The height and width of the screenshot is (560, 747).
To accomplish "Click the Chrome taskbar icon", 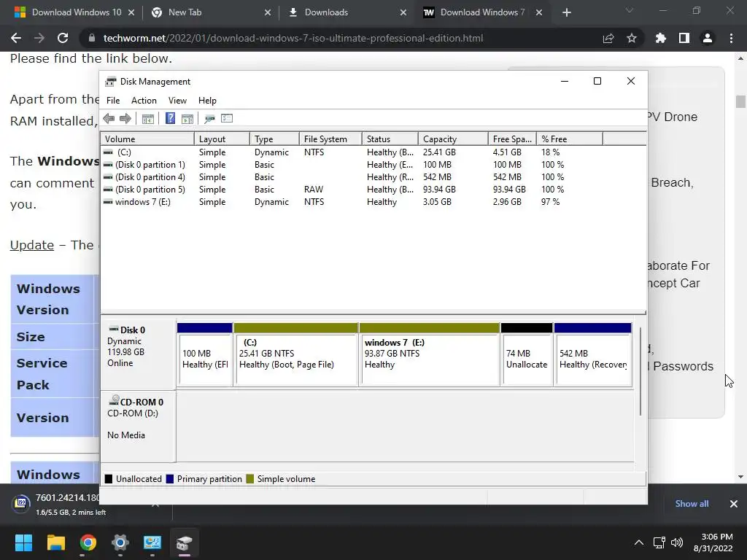I will point(88,542).
